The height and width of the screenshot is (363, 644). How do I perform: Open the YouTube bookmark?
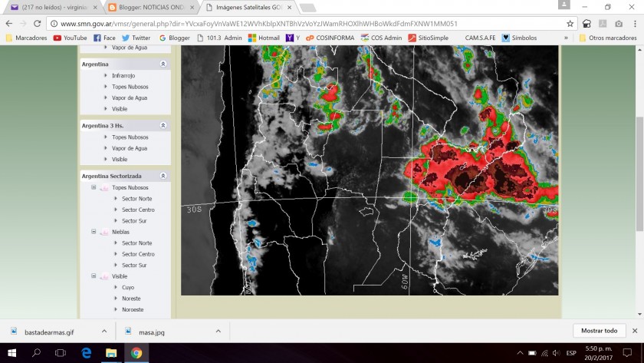(x=69, y=38)
